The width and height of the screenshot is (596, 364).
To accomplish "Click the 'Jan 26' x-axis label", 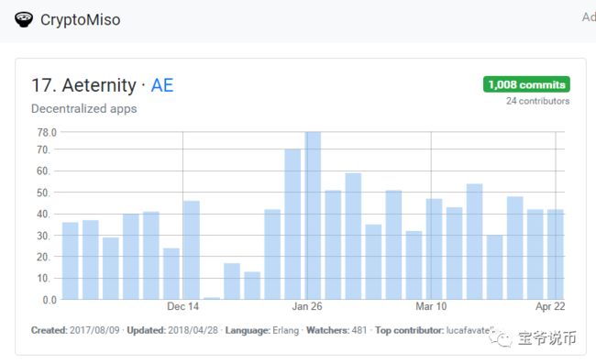I will (x=307, y=306).
